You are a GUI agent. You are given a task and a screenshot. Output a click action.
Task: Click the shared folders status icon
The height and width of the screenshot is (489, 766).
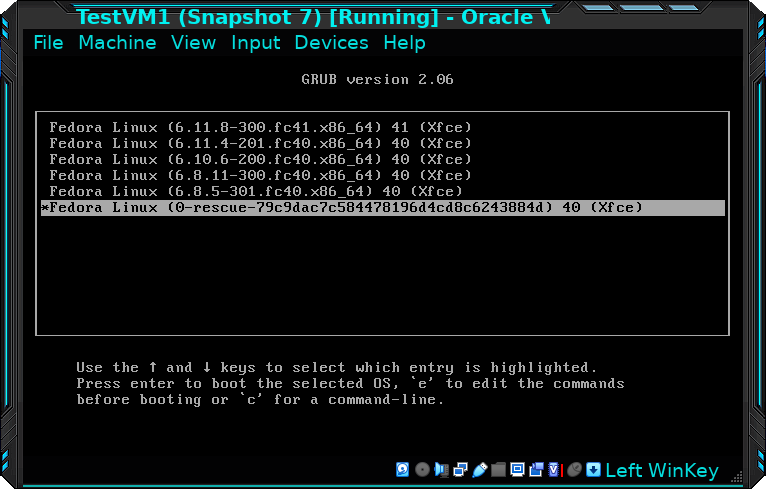tap(498, 469)
